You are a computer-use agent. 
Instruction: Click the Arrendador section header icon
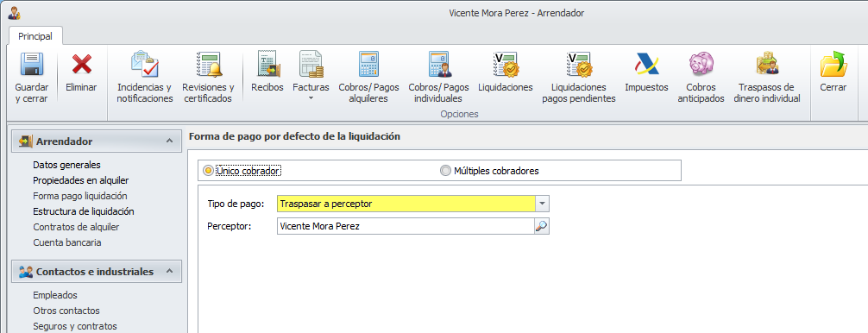point(26,141)
